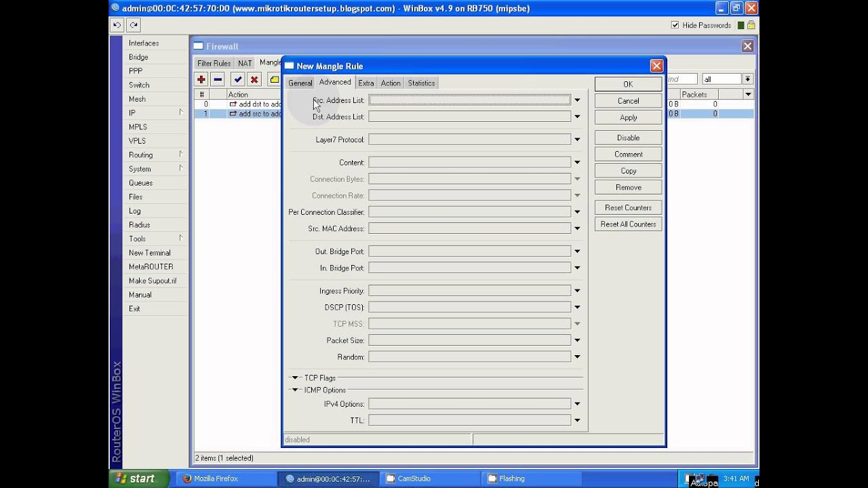The image size is (868, 488).
Task: Open NAT tab in Firewall window
Action: click(x=245, y=63)
